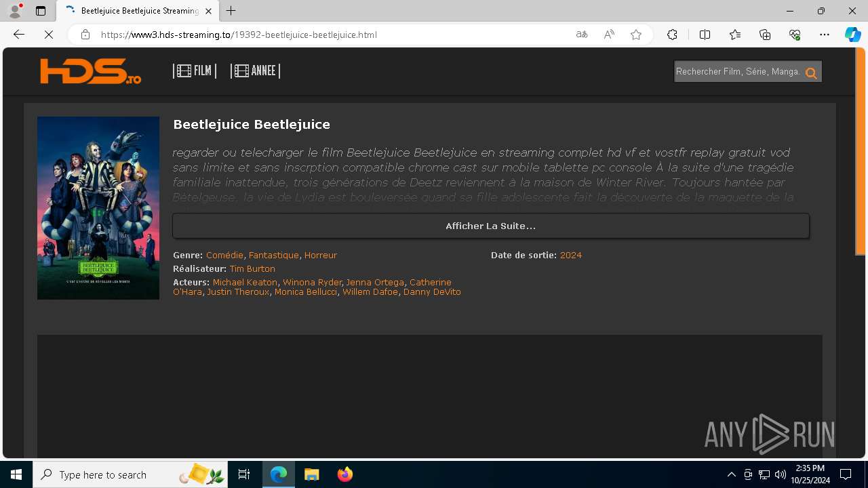Open the Comédie genre link
868x488 pixels.
pyautogui.click(x=224, y=256)
